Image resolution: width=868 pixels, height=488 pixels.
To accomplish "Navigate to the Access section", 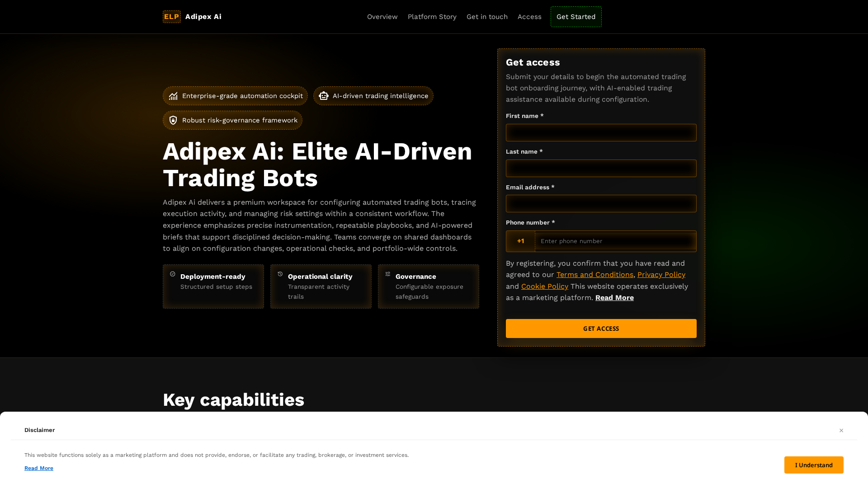I will tap(529, 17).
